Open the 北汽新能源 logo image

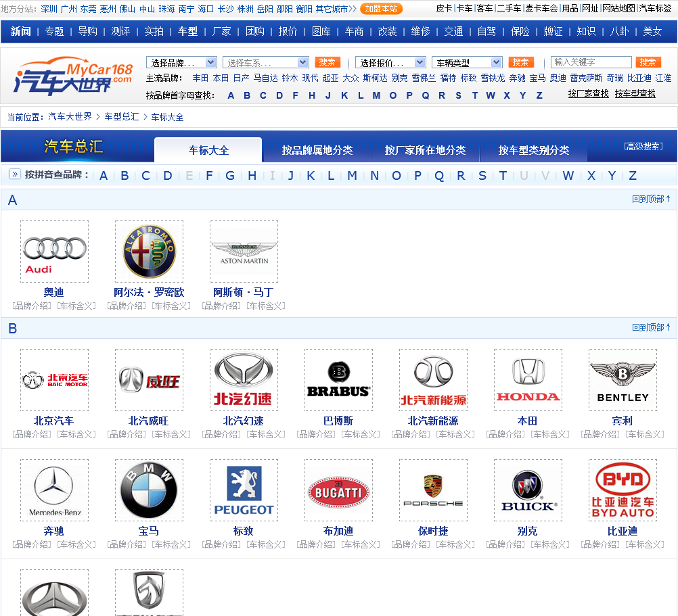click(x=433, y=380)
